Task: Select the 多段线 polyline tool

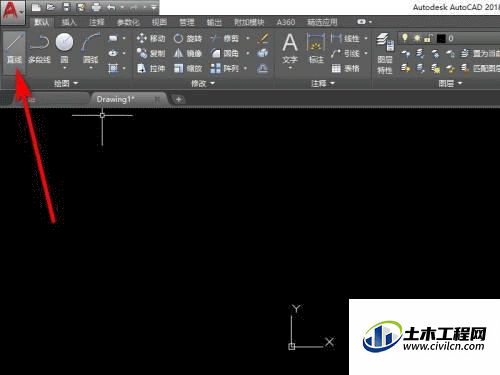Action: click(x=39, y=48)
